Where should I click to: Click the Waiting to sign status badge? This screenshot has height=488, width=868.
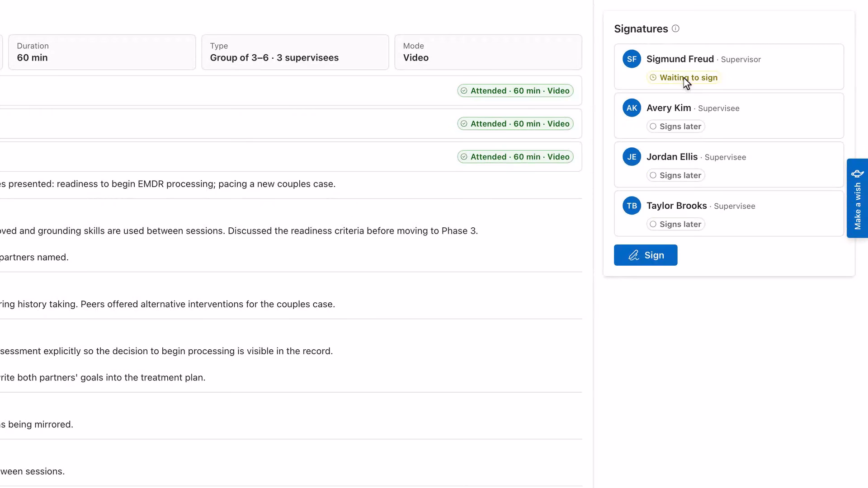click(x=683, y=78)
